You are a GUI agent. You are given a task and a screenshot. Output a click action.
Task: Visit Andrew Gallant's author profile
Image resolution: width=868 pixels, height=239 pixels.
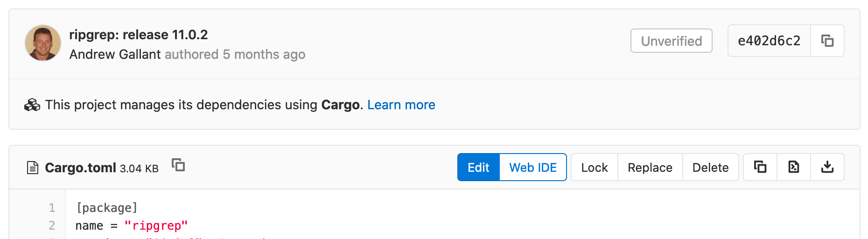pyautogui.click(x=115, y=55)
